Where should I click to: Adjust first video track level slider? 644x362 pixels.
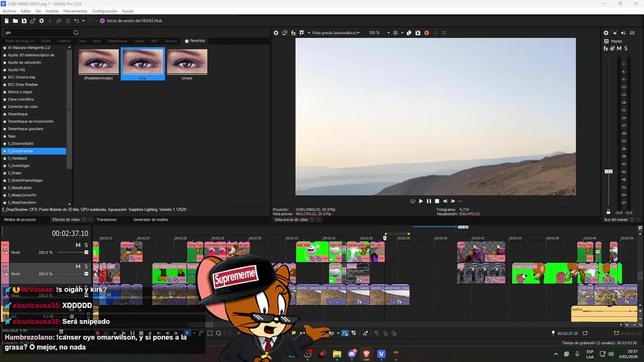click(x=86, y=252)
